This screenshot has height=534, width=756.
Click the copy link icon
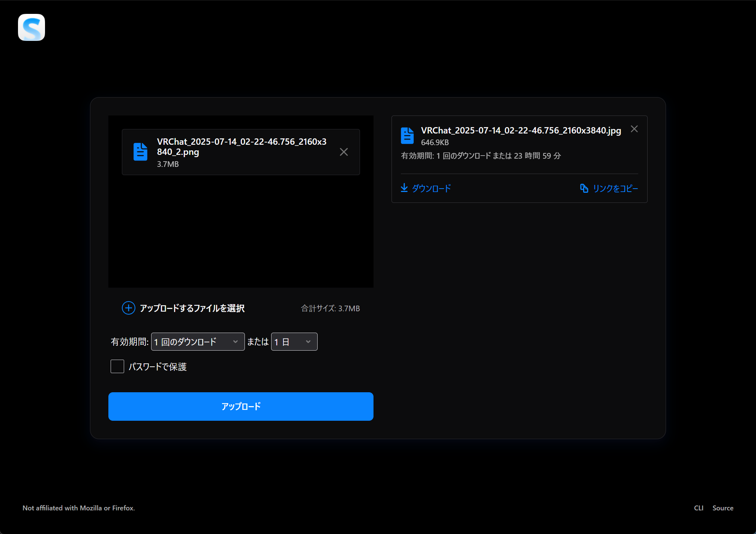pyautogui.click(x=584, y=188)
